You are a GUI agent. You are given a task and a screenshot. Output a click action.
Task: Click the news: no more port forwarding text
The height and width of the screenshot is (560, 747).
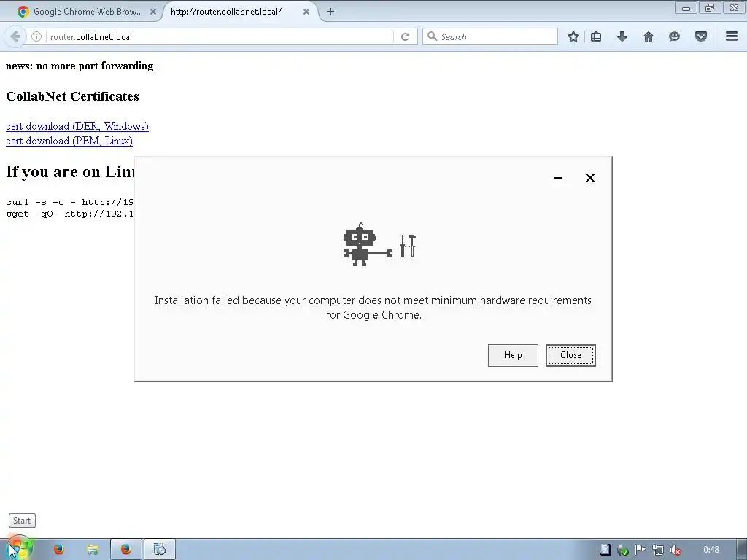(x=80, y=66)
